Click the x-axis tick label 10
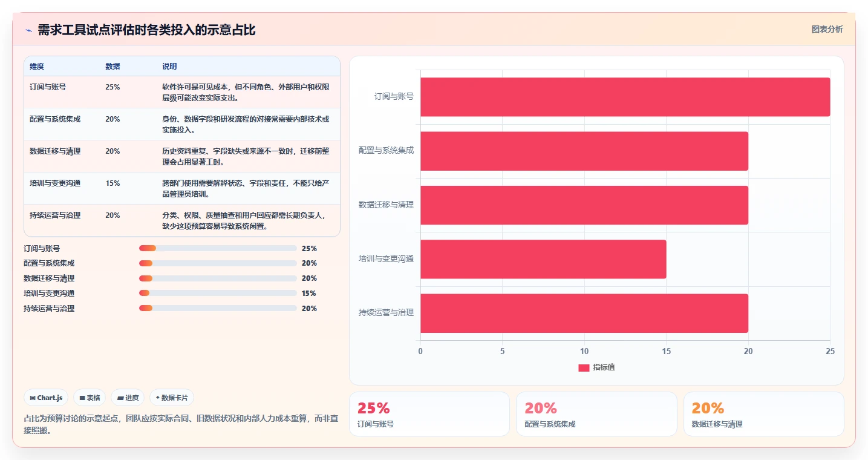Screen dimensions: 868x460 tap(584, 351)
